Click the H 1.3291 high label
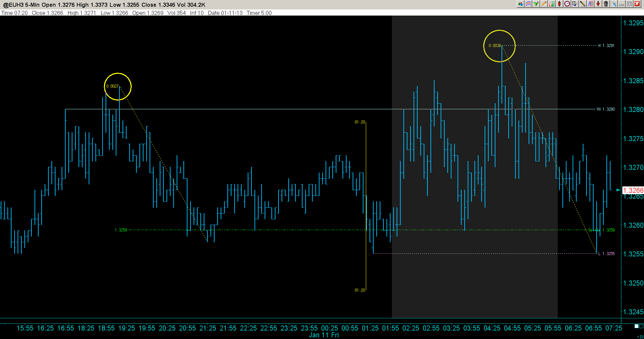Image resolution: width=644 pixels, height=339 pixels. (x=606, y=46)
